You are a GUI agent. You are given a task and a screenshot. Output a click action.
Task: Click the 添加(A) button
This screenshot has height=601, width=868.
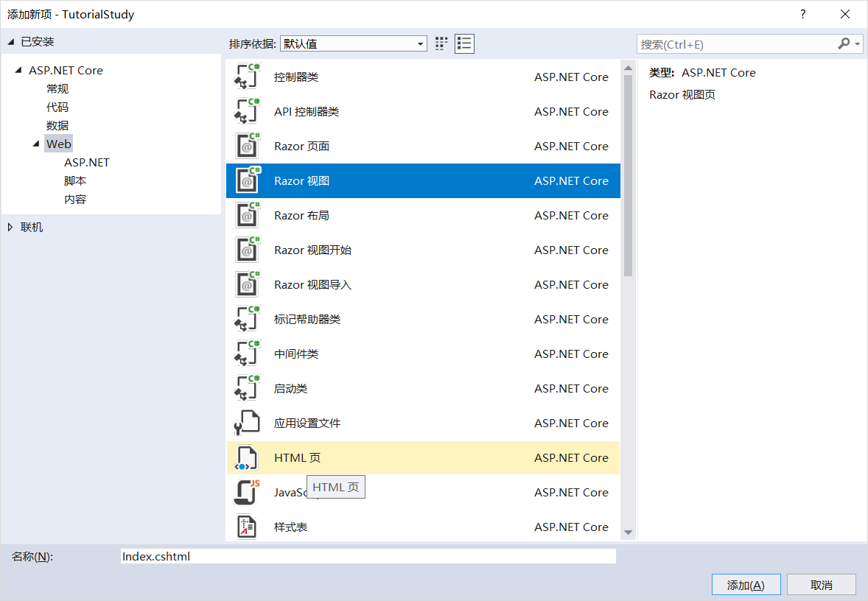(x=746, y=585)
